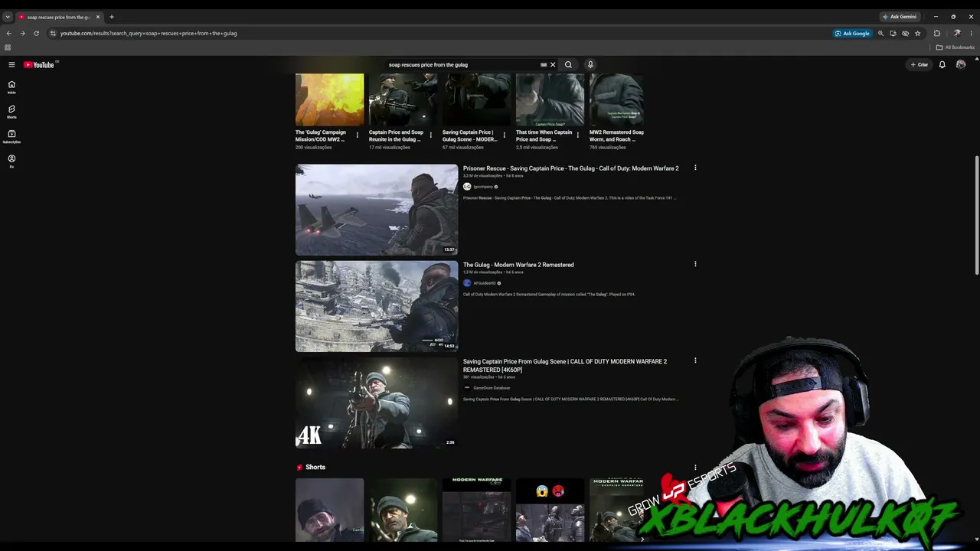
Task: Open the YouTube account avatar menu
Action: (961, 65)
